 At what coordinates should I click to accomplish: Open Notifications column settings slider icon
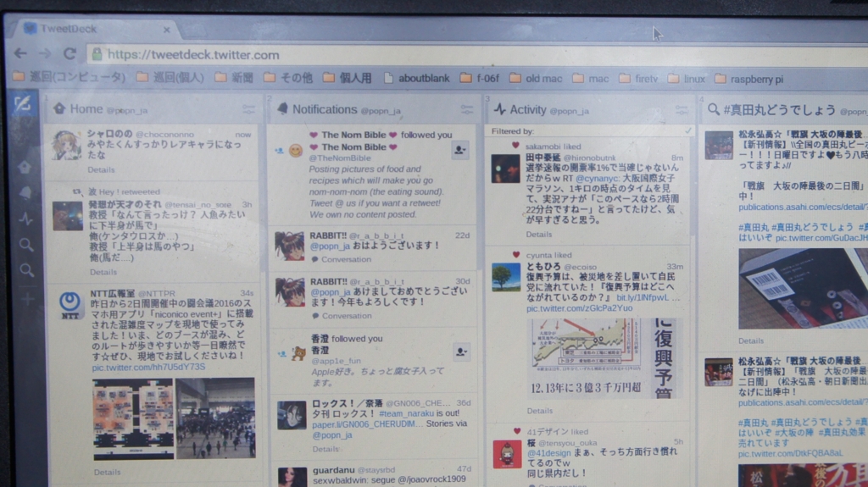467,109
